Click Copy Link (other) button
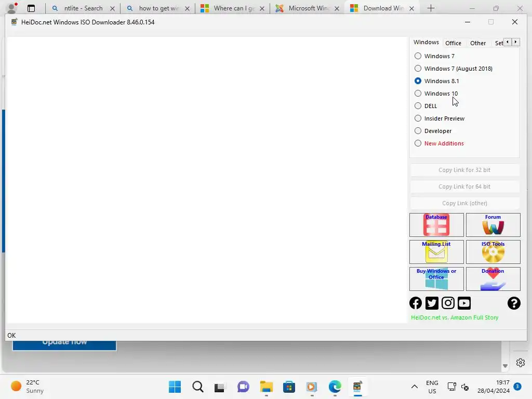532x399 pixels. (464, 203)
